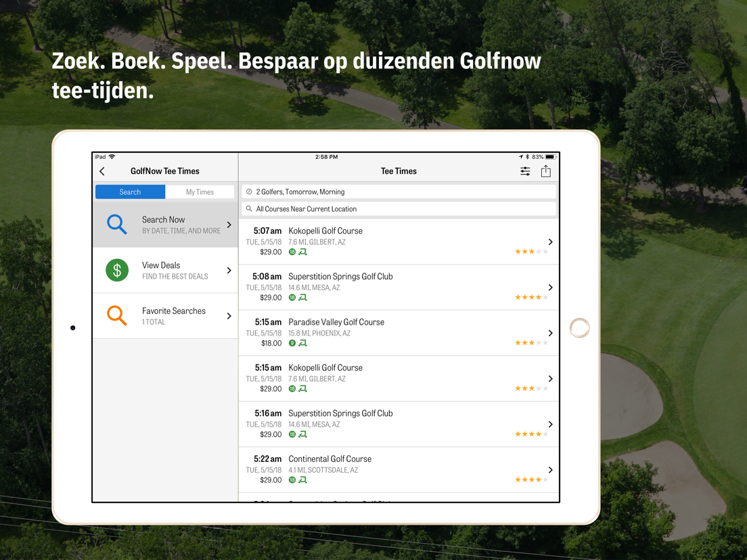Viewport: 747px width, 560px height.
Task: Click 9-hole badge on Paradise Valley row
Action: [292, 344]
